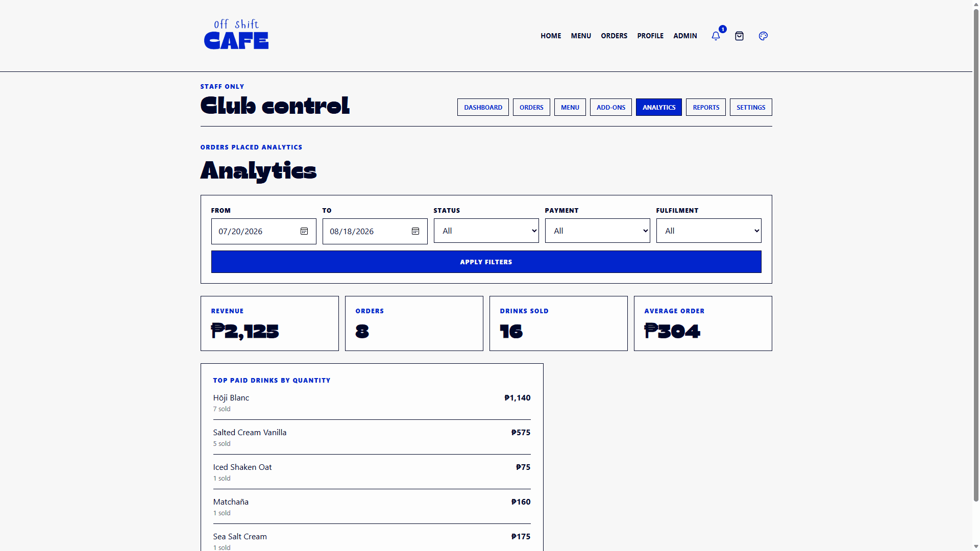Open Profile in top navigation
980x551 pixels.
(650, 36)
